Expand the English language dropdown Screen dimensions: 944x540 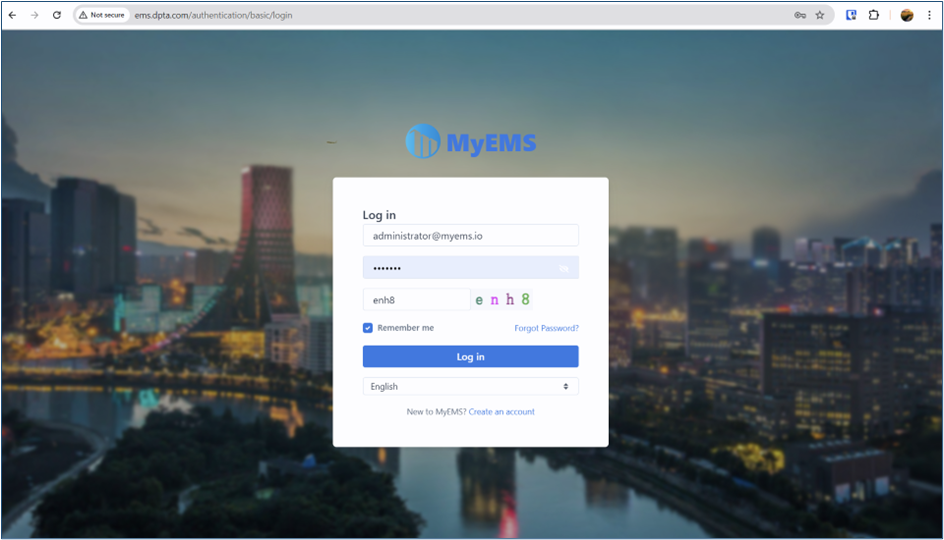click(x=470, y=386)
